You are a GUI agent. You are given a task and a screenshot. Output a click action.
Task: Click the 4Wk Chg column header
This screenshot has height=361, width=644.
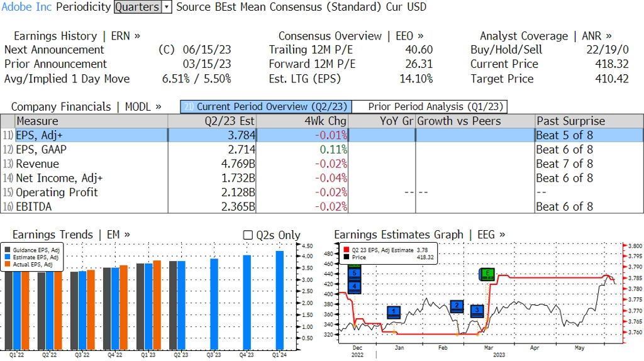[x=302, y=121]
